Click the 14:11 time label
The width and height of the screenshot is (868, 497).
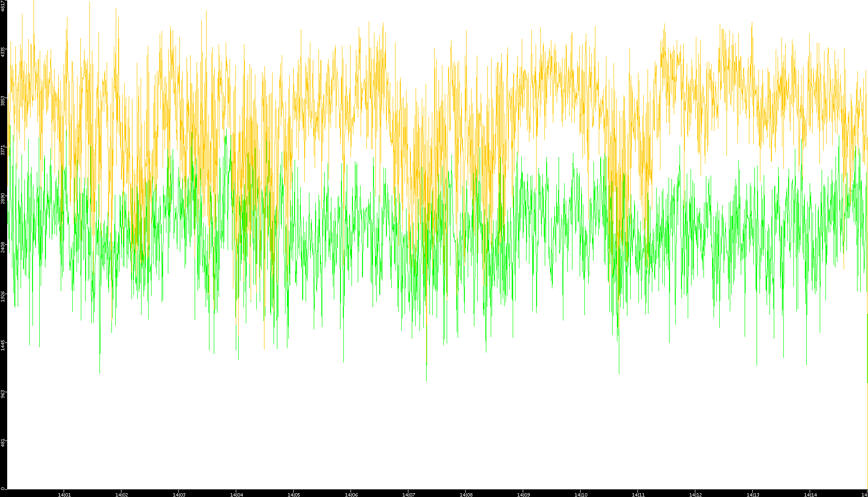[x=638, y=495]
